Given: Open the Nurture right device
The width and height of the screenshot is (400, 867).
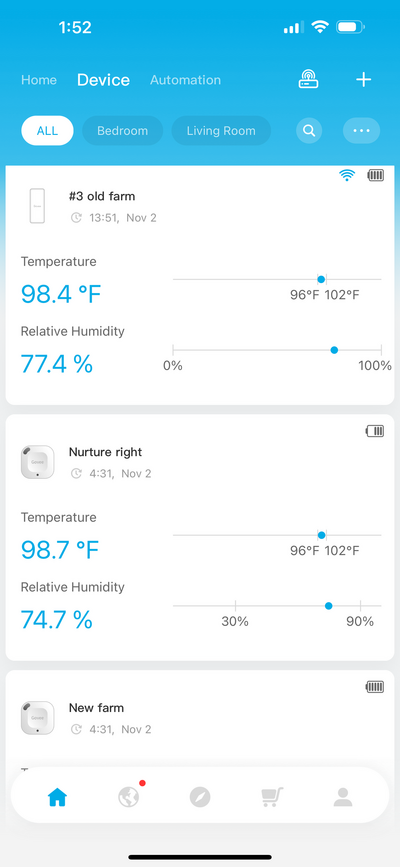Looking at the screenshot, I should point(200,537).
